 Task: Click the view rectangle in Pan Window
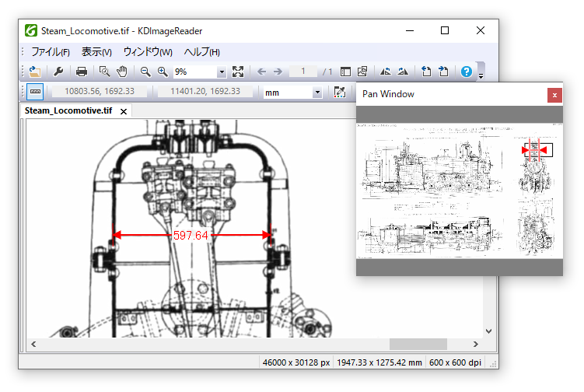[x=538, y=150]
